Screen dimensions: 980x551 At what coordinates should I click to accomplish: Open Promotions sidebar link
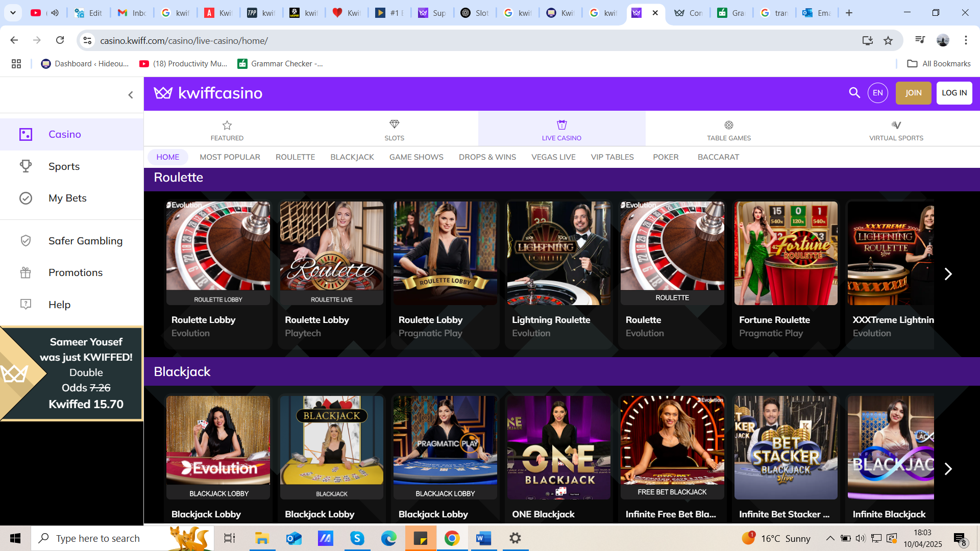76,272
